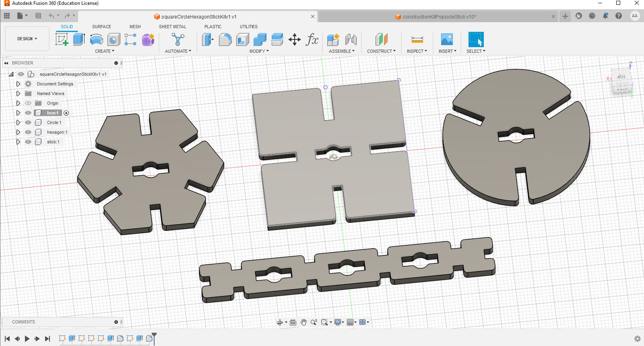644x346 pixels.
Task: Open the INSERT menu
Action: coord(448,51)
